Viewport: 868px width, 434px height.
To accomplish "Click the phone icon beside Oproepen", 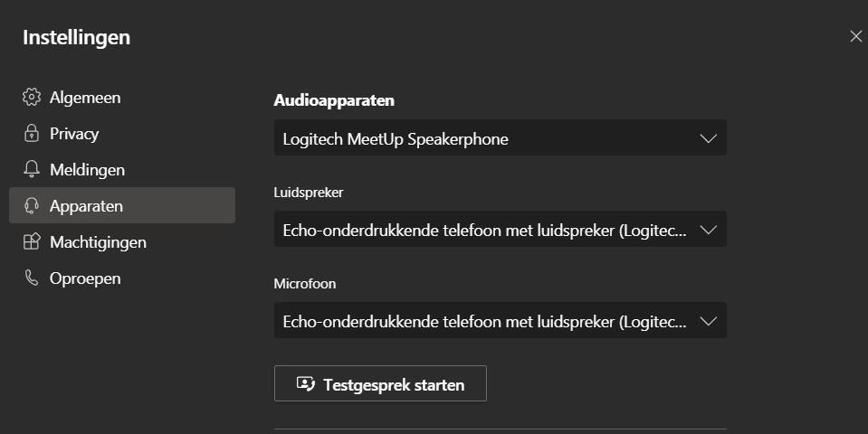I will point(32,278).
